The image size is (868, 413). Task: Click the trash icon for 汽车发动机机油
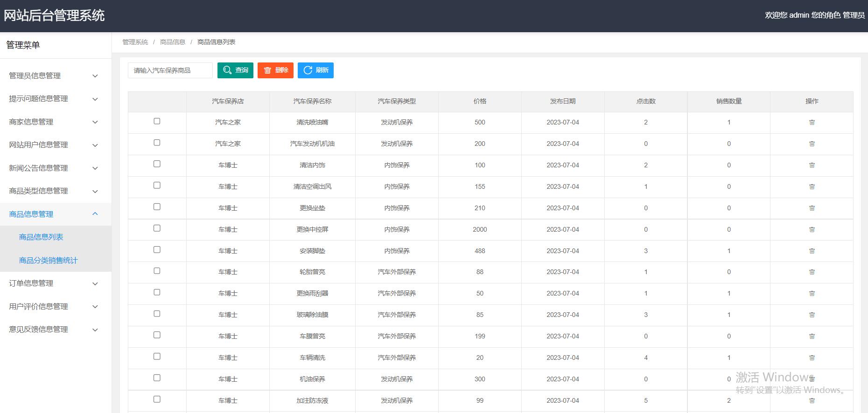point(812,144)
